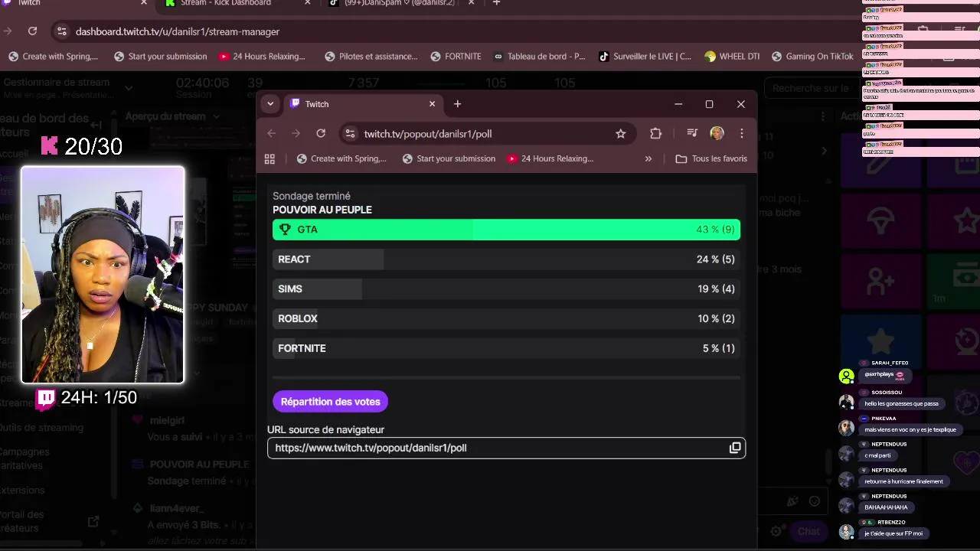Image resolution: width=980 pixels, height=551 pixels.
Task: Click the heart quick action tile
Action: (x=966, y=461)
